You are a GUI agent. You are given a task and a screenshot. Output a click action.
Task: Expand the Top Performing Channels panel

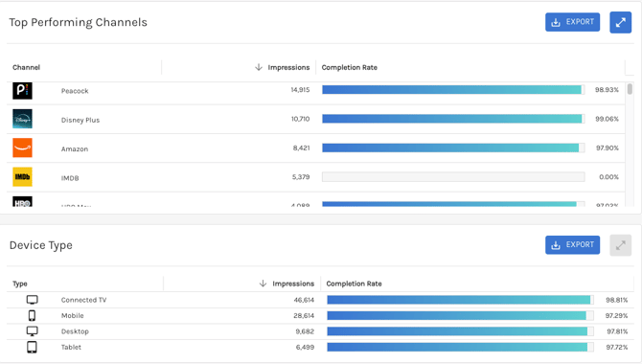[620, 22]
